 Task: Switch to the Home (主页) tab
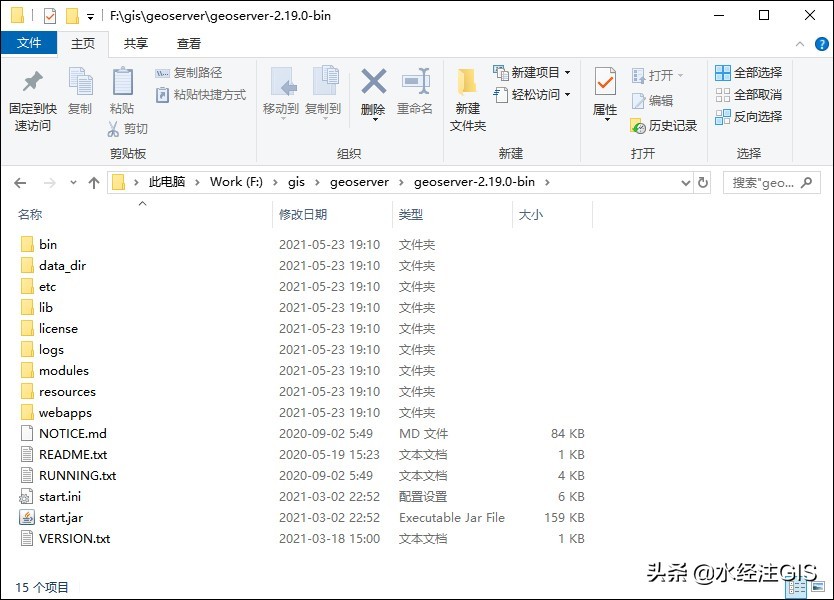[83, 44]
